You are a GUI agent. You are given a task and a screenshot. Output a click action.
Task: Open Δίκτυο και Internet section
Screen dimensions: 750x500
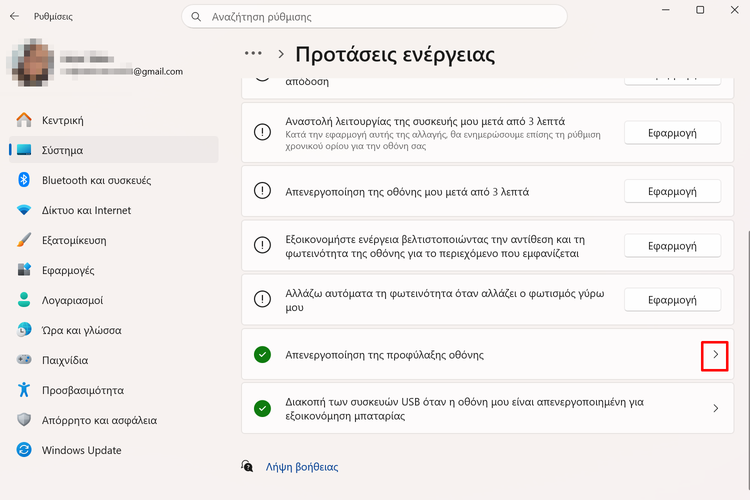pyautogui.click(x=86, y=210)
